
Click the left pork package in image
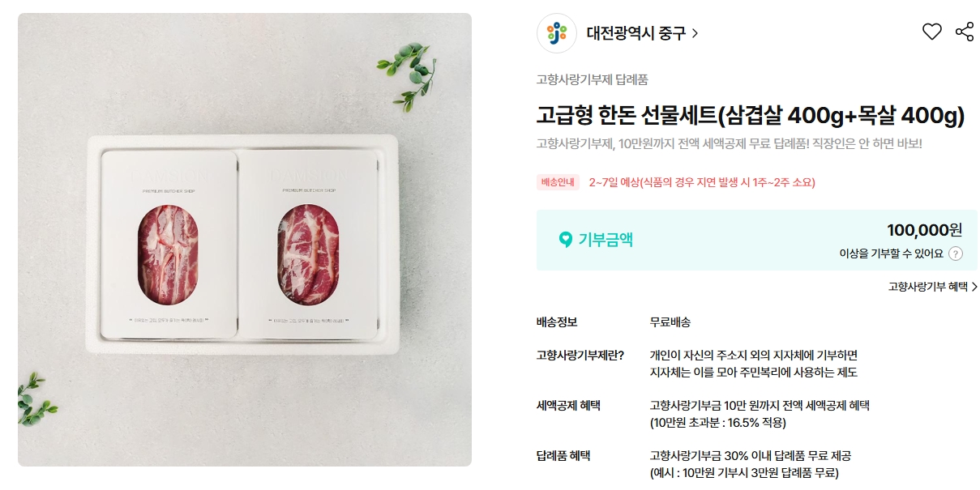pos(169,243)
